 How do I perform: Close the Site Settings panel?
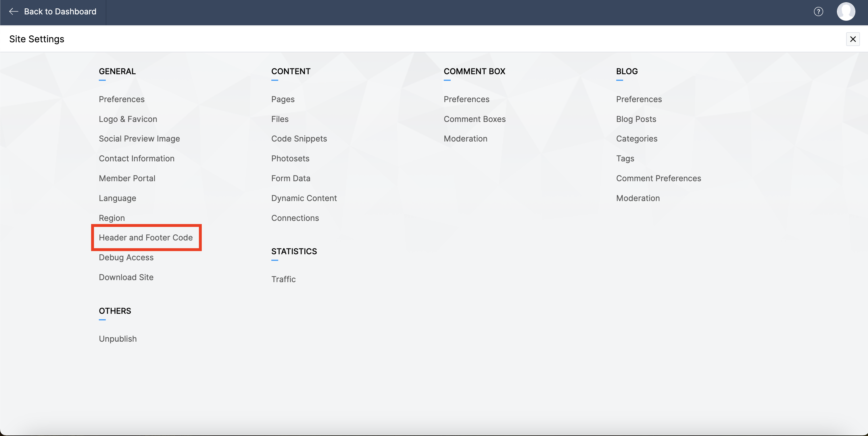[852, 39]
